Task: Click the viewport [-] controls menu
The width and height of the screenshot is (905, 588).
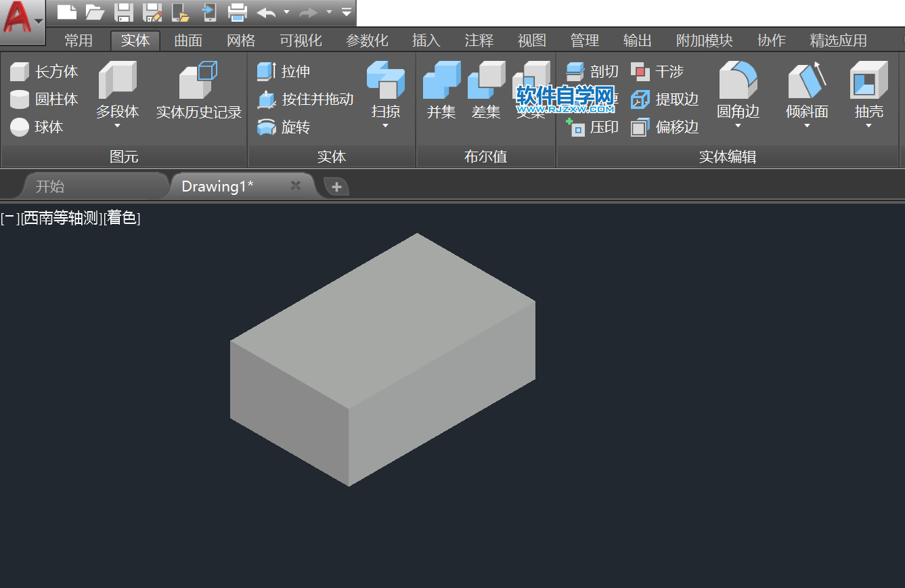Action: 10,218
